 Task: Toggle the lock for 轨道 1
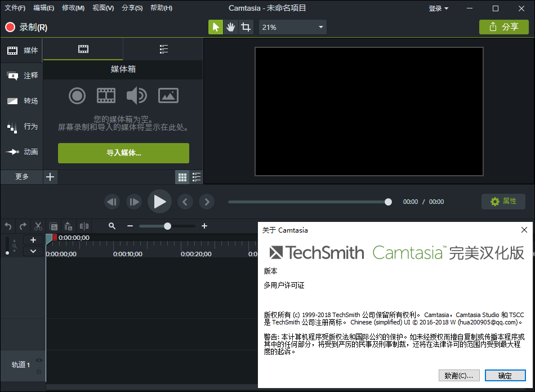click(x=39, y=371)
